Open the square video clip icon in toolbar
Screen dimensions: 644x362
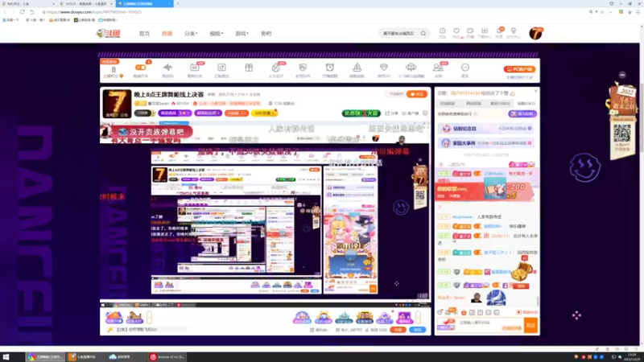(x=221, y=68)
